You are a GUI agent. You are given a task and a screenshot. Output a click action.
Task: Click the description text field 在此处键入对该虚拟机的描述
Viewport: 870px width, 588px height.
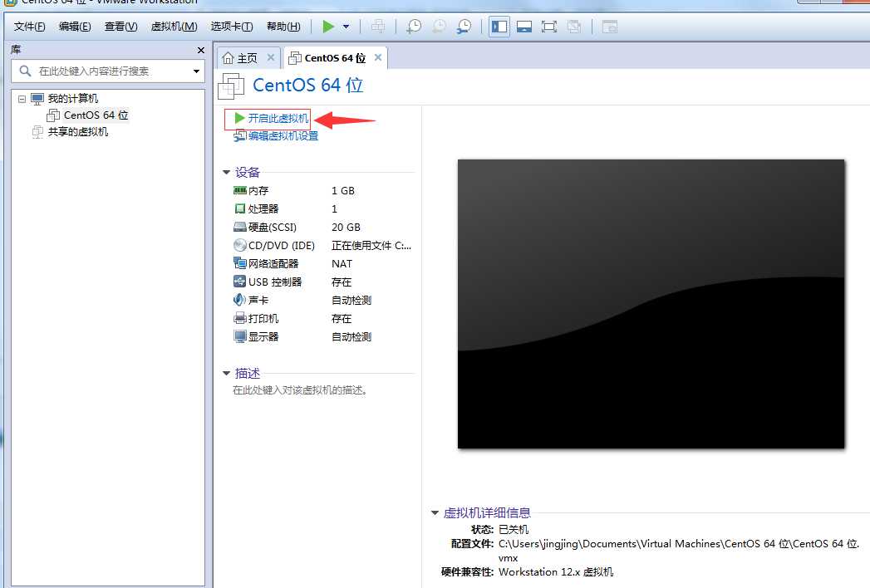pos(300,390)
